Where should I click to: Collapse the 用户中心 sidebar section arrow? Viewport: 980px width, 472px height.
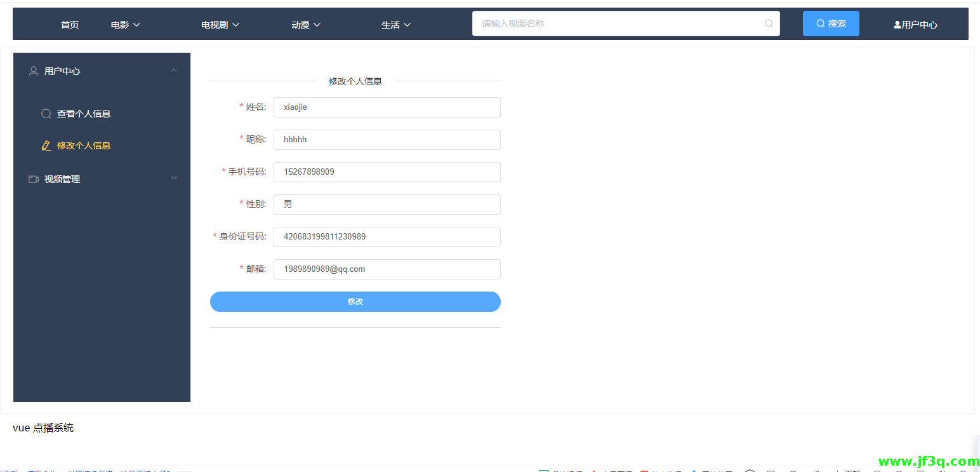pos(174,71)
